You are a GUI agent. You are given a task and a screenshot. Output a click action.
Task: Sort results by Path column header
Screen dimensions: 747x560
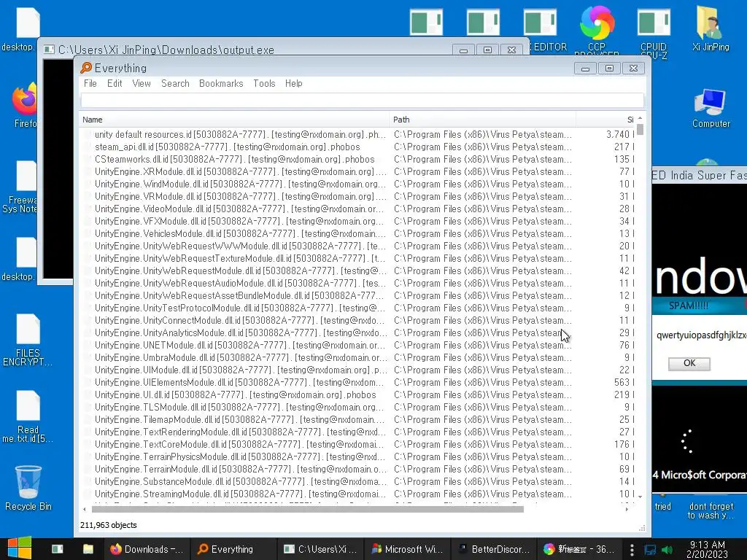point(483,120)
